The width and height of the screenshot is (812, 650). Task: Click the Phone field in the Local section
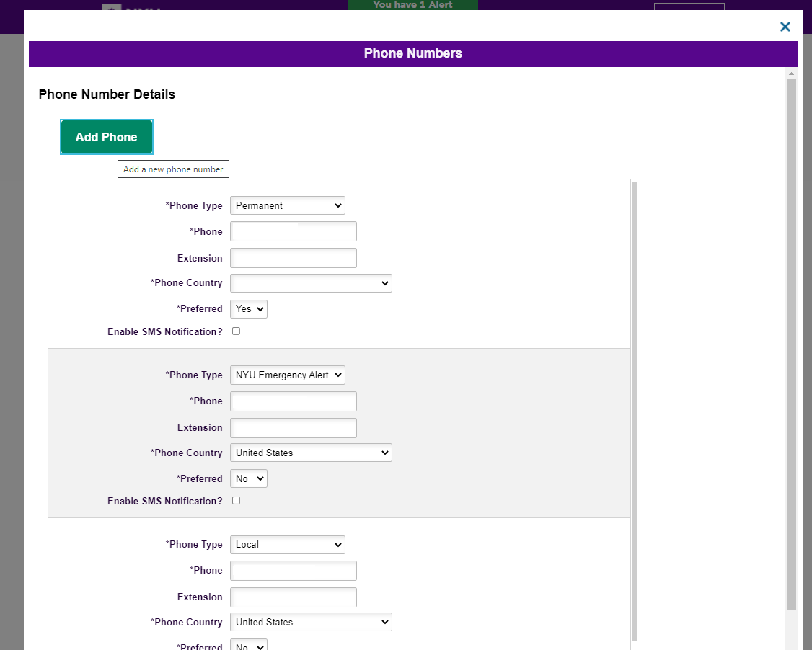point(293,570)
